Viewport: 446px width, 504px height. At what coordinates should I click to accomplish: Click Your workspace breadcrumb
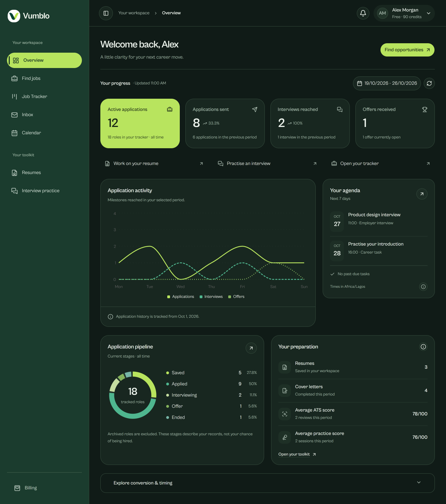[x=134, y=13]
